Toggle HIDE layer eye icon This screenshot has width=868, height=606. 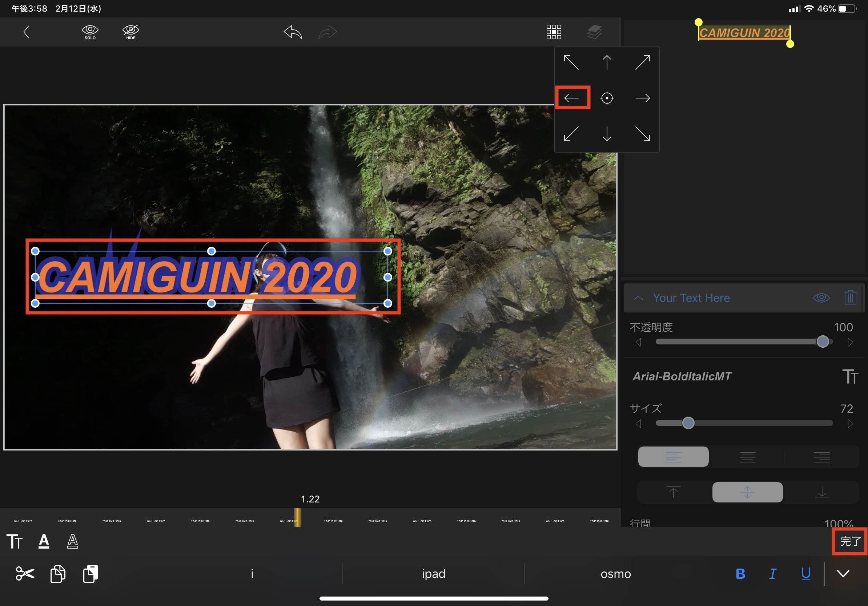coord(131,32)
